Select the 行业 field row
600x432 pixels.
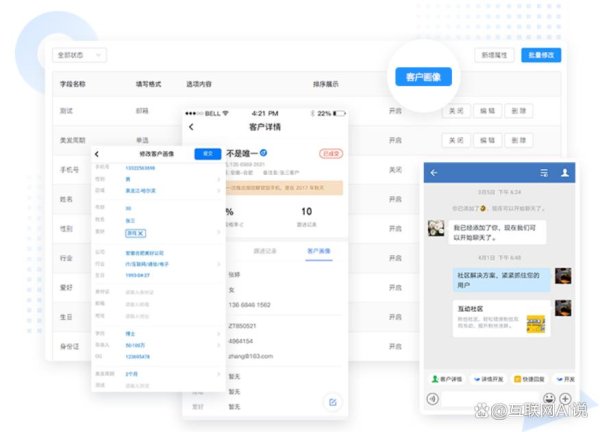click(66, 258)
